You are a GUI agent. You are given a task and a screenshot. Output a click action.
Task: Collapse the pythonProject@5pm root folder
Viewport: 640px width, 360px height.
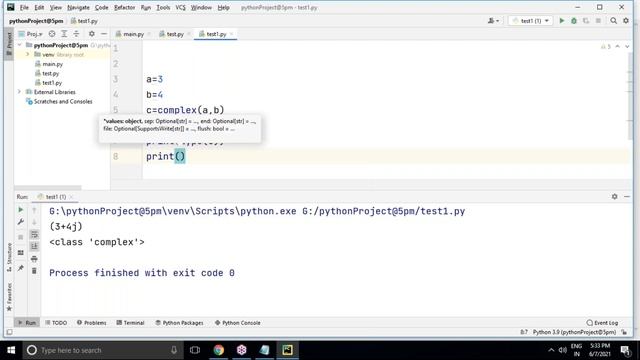coord(19,45)
